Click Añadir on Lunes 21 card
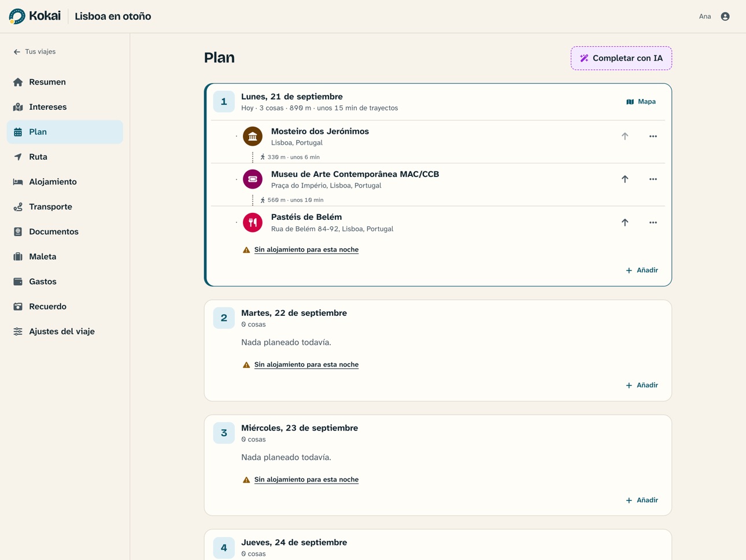Screen dimensions: 746x560 [642, 270]
